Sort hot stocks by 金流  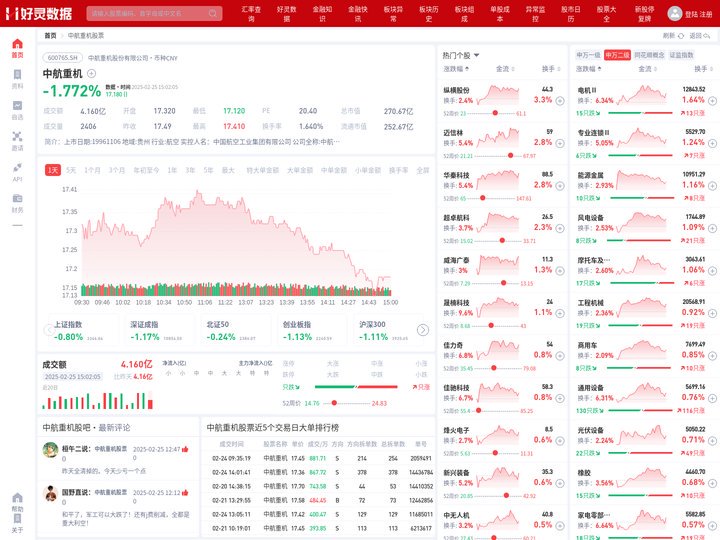505,69
